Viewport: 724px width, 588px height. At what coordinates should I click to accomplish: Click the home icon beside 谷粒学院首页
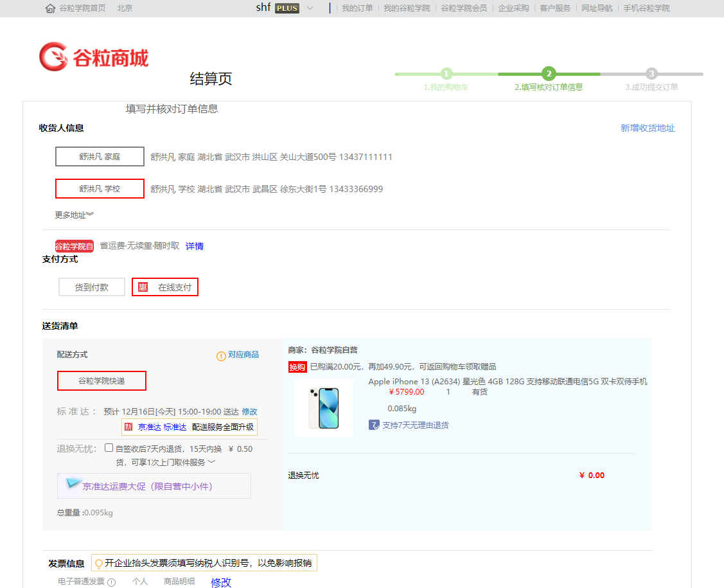pos(50,8)
